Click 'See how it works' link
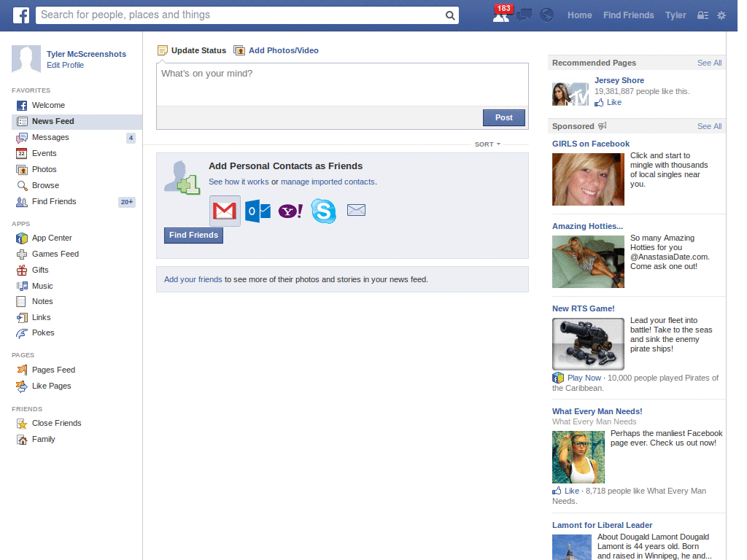Screen dimensions: 747x560 239,182
